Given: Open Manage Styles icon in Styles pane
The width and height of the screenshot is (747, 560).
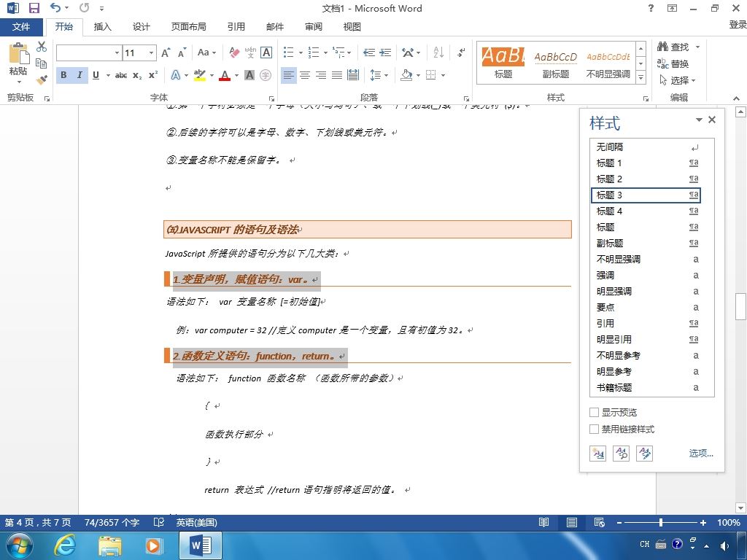Looking at the screenshot, I should 645,453.
